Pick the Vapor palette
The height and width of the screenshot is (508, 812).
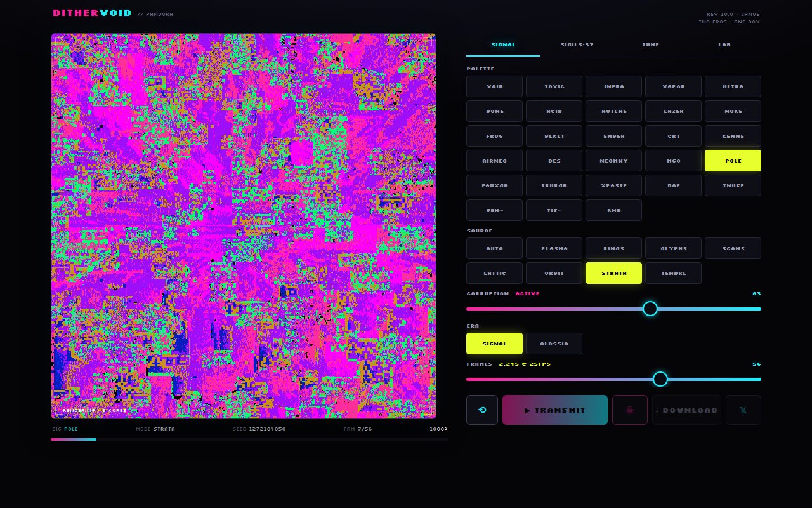(x=674, y=86)
